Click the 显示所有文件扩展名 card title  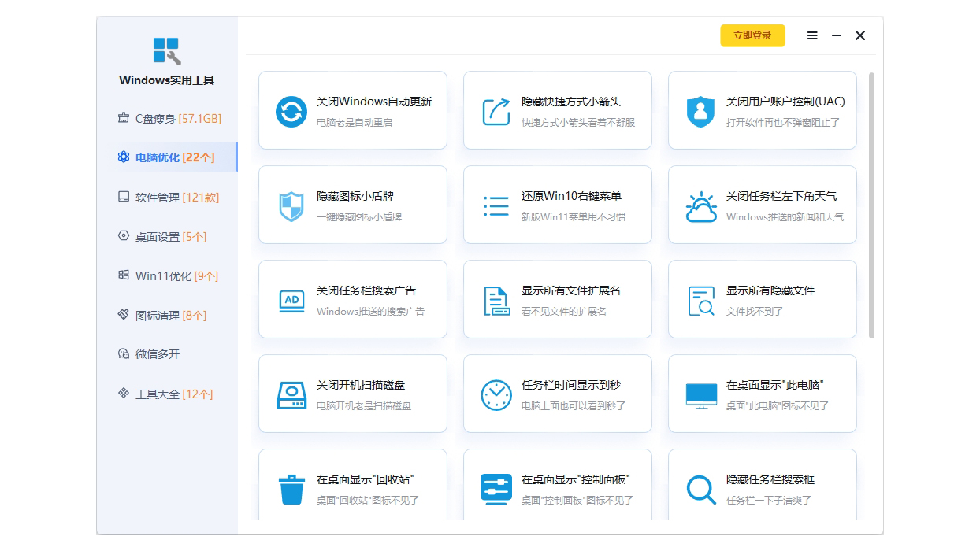[x=570, y=290]
